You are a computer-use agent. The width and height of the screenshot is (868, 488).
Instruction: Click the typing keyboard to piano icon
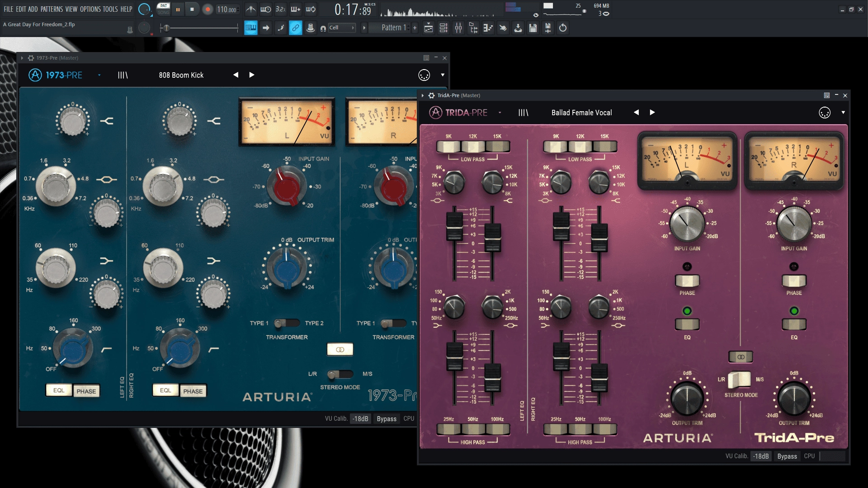[251, 28]
